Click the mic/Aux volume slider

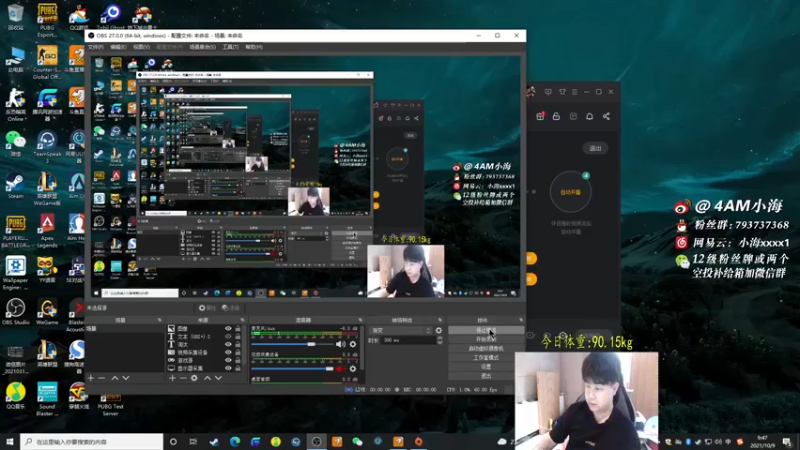pos(292,344)
